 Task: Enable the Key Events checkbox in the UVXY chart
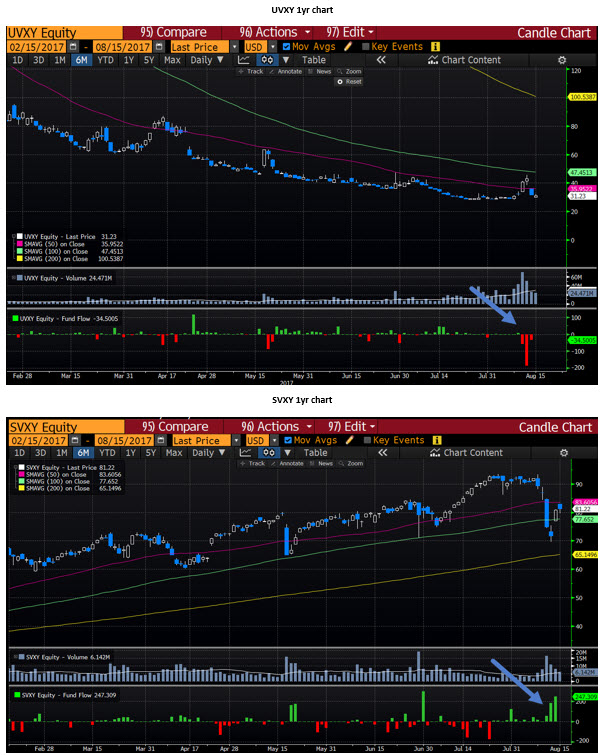[x=366, y=47]
